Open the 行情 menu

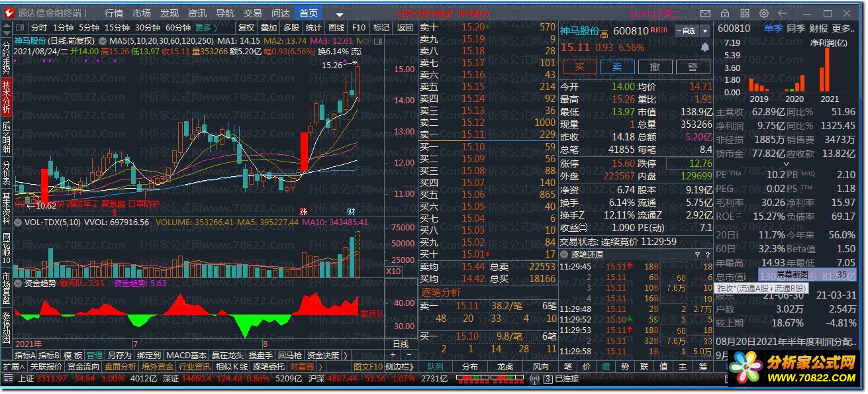[x=114, y=13]
